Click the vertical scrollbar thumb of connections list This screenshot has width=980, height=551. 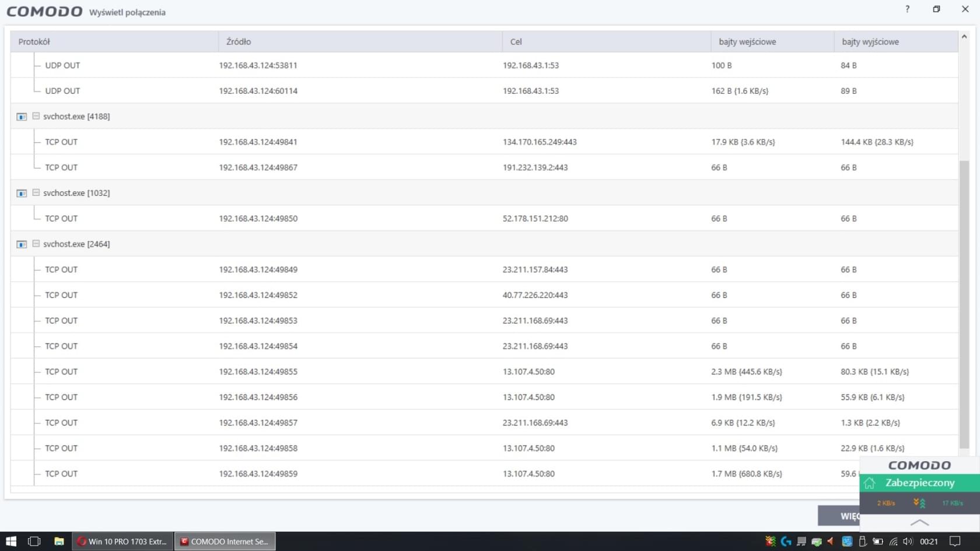pos(964,303)
